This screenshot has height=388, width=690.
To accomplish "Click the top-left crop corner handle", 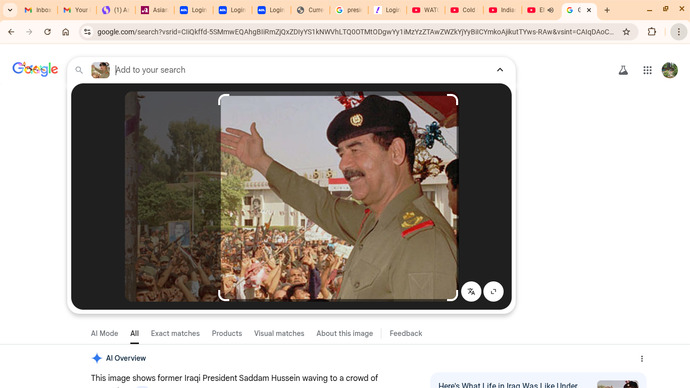I will pyautogui.click(x=223, y=100).
